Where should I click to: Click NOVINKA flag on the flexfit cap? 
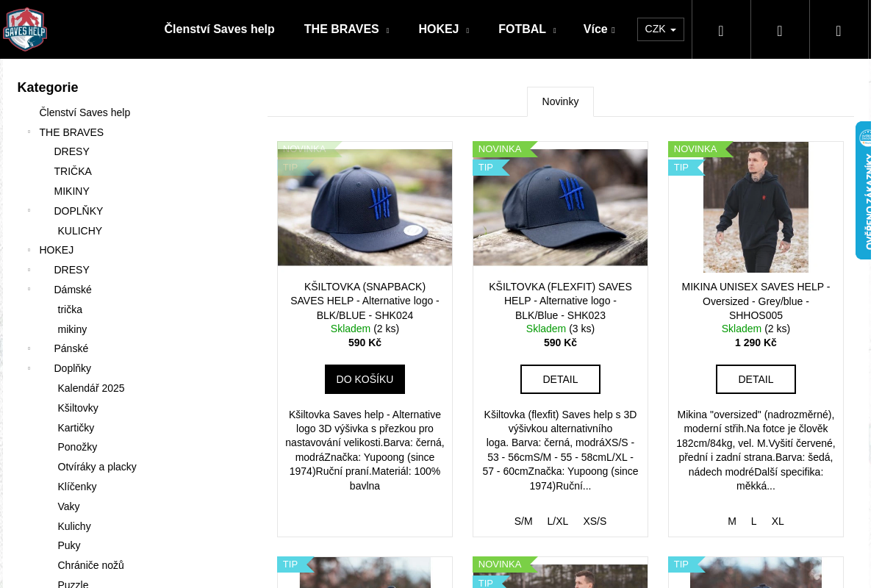tap(502, 149)
